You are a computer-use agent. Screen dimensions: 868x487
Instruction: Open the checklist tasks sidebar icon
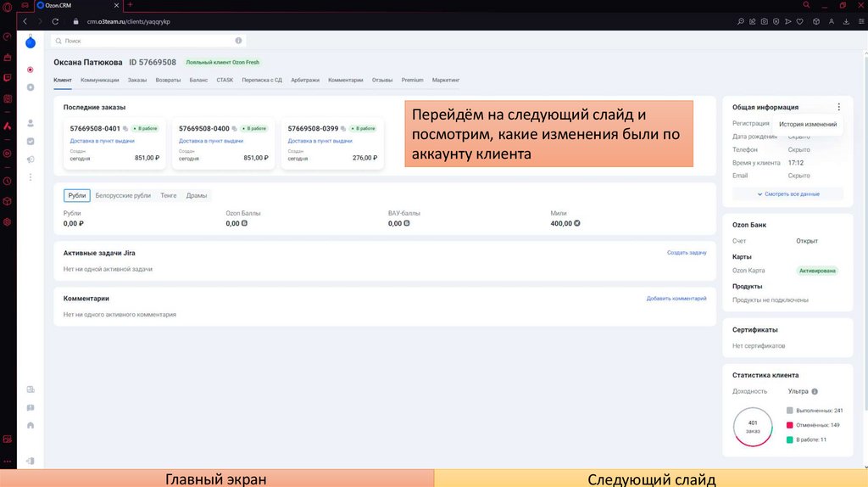point(31,142)
